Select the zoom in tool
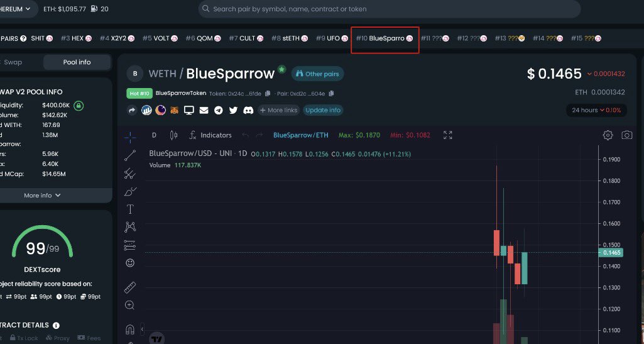The width and height of the screenshot is (644, 344). [x=130, y=305]
